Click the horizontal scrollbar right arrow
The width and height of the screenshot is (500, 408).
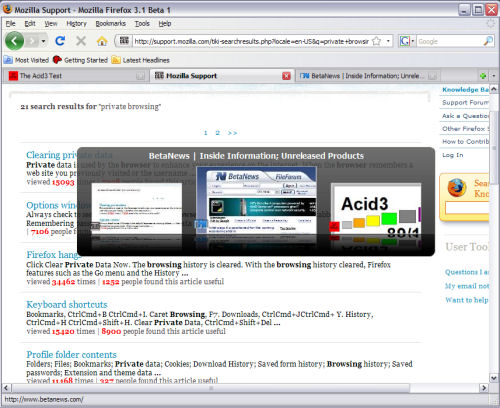pyautogui.click(x=484, y=388)
